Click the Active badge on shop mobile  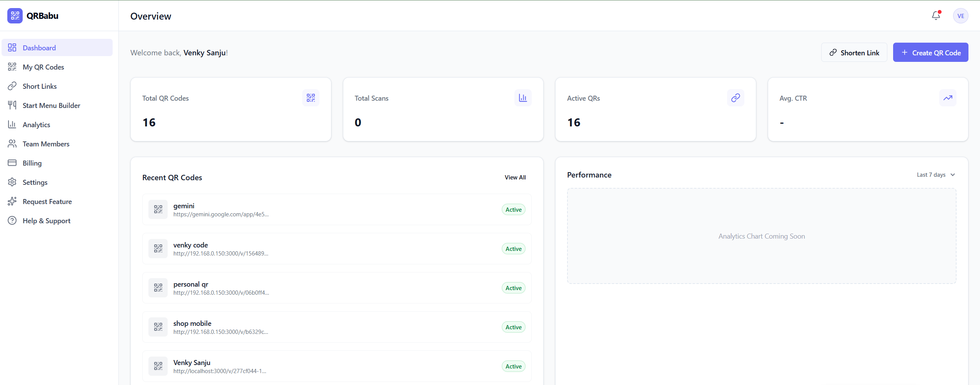click(513, 327)
